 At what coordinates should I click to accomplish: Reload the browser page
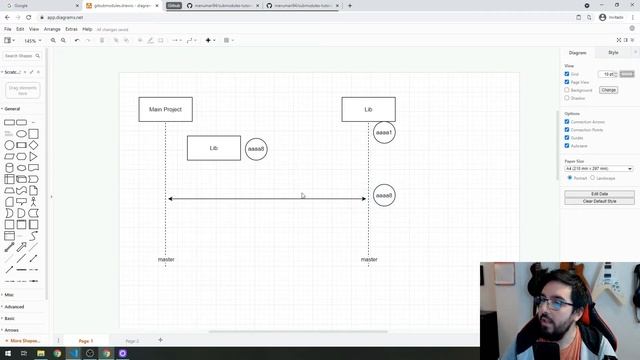click(x=29, y=18)
